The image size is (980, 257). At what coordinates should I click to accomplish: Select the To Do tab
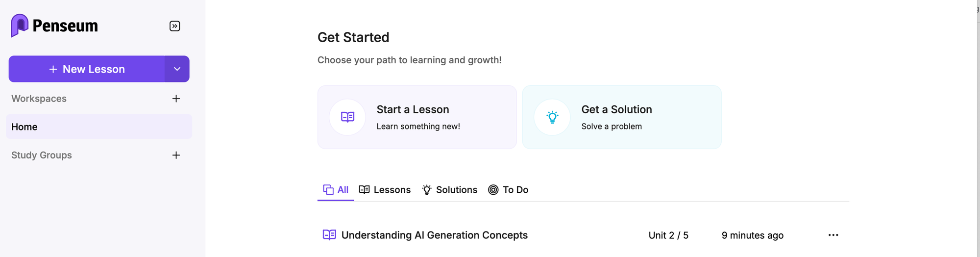(508, 190)
